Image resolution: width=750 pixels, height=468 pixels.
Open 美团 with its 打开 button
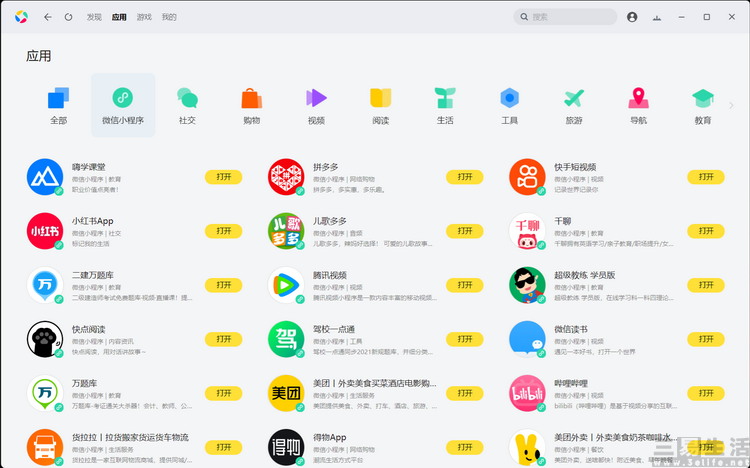coord(465,393)
